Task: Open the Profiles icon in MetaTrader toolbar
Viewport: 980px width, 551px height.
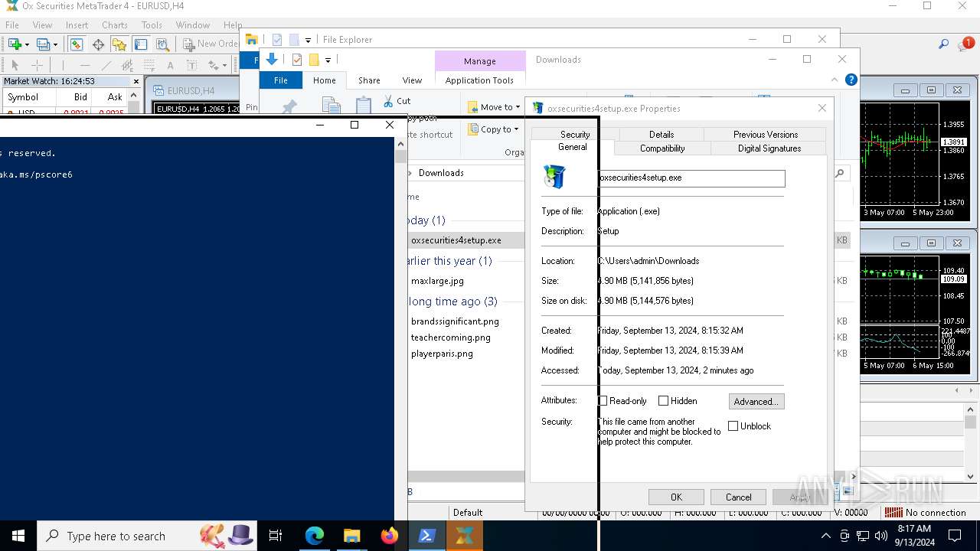Action: [x=44, y=44]
